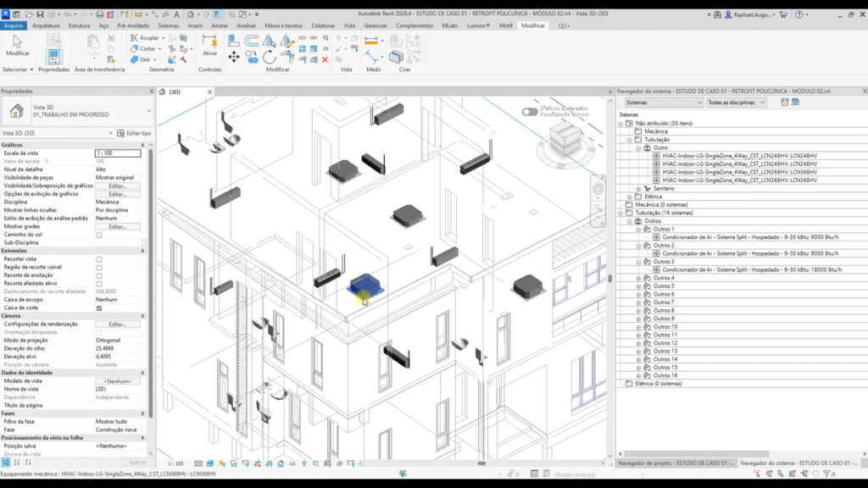868x488 pixels.
Task: Collapse Não atribuído (30 itens) node
Action: point(620,124)
